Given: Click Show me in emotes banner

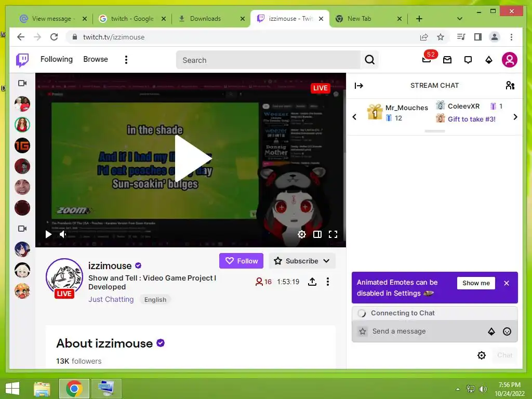Looking at the screenshot, I should 476,283.
